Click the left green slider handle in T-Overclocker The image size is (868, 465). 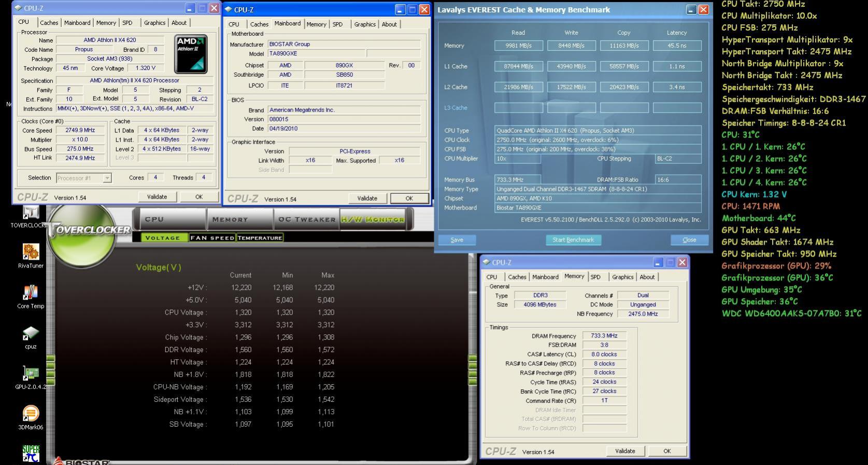[x=50, y=370]
